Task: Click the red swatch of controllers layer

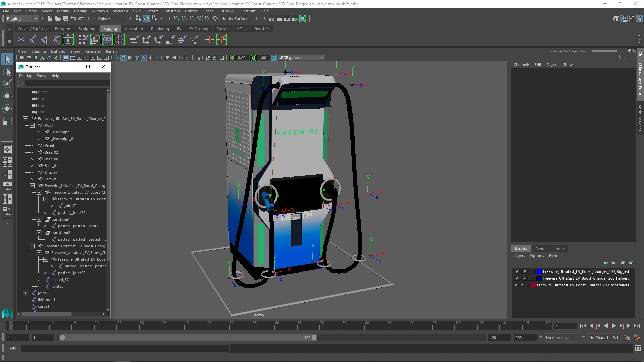Action: 533,285
